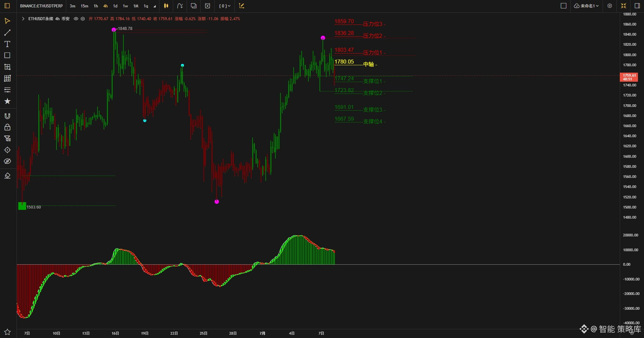Viewport: 644px width, 338px height.
Task: Toggle magnet snap mode
Action: click(x=7, y=116)
